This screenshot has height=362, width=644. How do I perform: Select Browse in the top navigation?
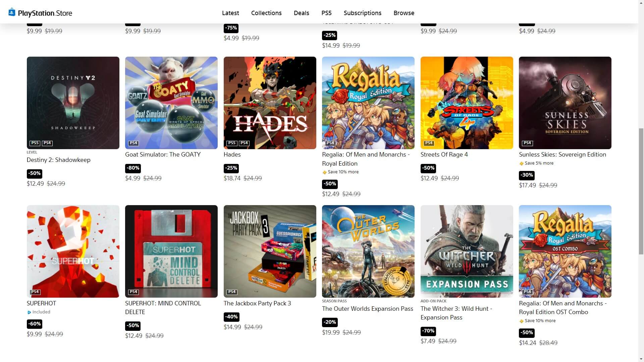pyautogui.click(x=404, y=13)
